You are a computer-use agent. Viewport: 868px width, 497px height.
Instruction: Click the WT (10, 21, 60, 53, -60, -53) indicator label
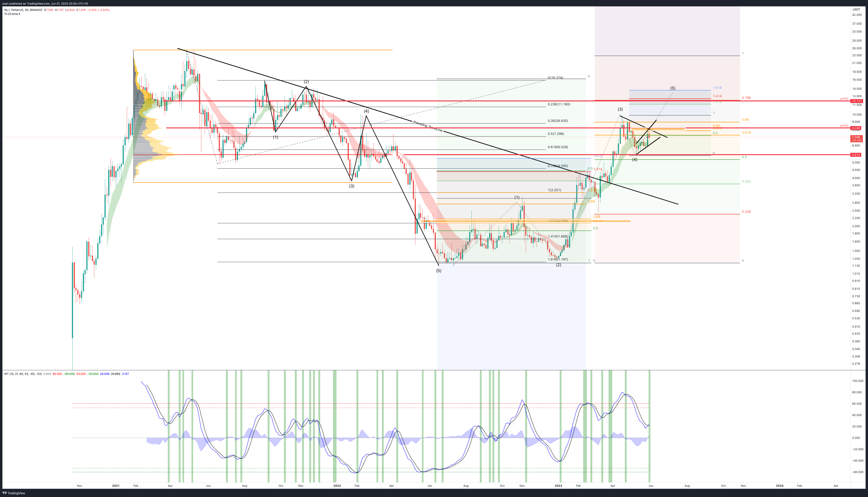point(23,374)
